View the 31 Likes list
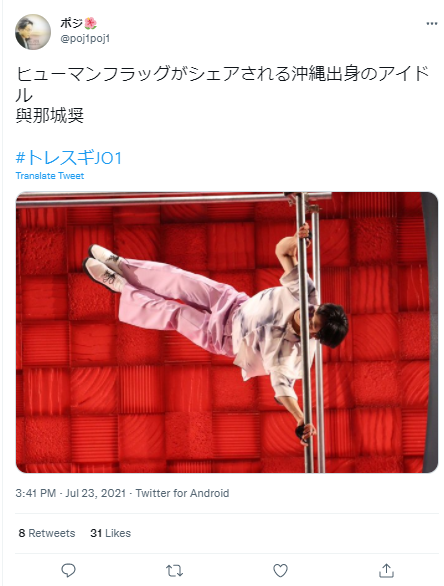444x586 pixels. click(x=110, y=533)
